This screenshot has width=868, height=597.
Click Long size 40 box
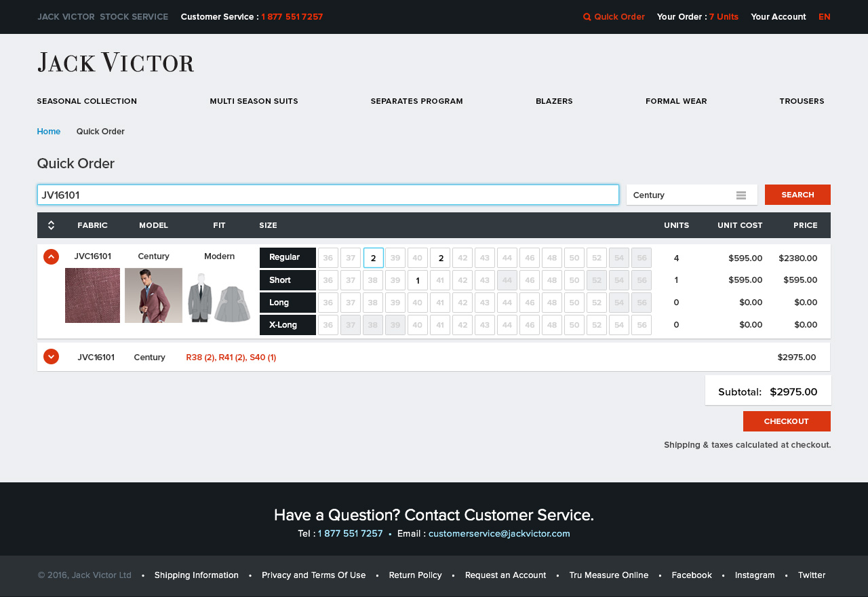pyautogui.click(x=418, y=303)
